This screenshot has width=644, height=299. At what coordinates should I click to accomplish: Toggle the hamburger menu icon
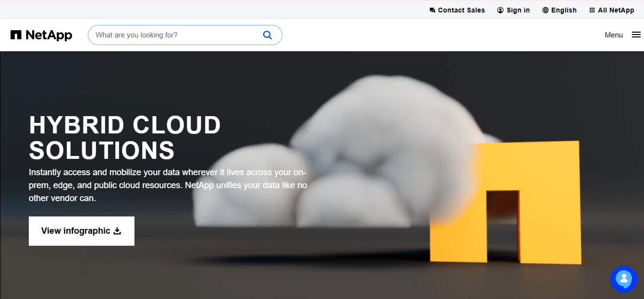(x=636, y=35)
